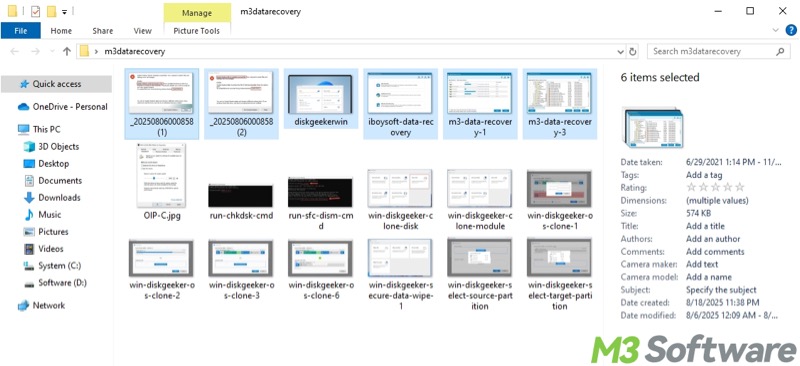
Task: Select OneDrive - Personal cloud icon
Action: tap(23, 107)
